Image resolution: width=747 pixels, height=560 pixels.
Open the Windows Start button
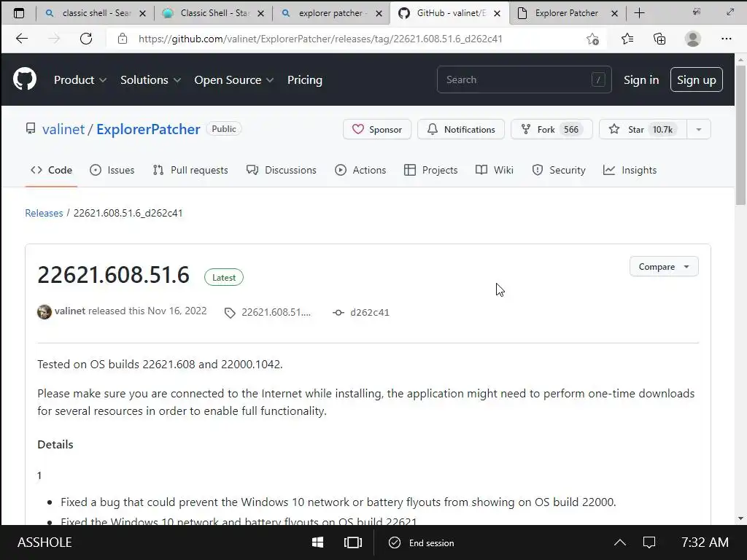click(x=317, y=542)
